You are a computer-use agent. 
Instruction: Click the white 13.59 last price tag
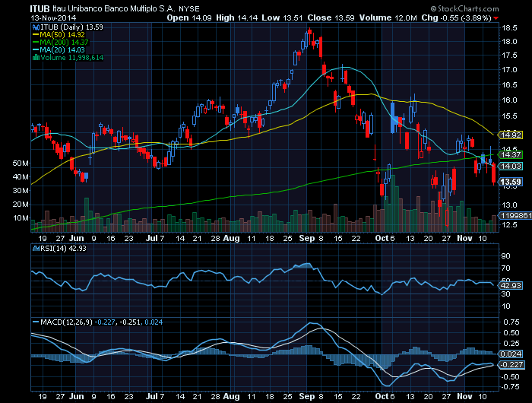point(511,182)
